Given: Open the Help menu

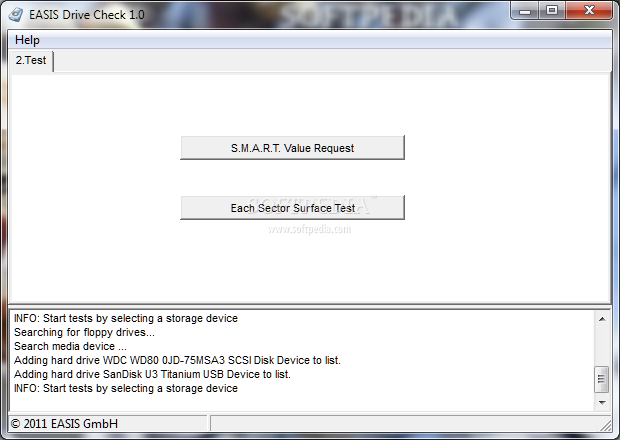Looking at the screenshot, I should point(27,40).
